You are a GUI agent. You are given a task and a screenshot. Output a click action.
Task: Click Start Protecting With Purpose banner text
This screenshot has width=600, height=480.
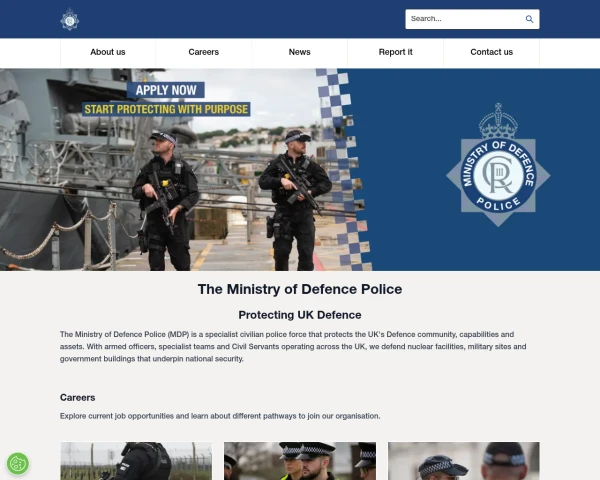click(166, 109)
